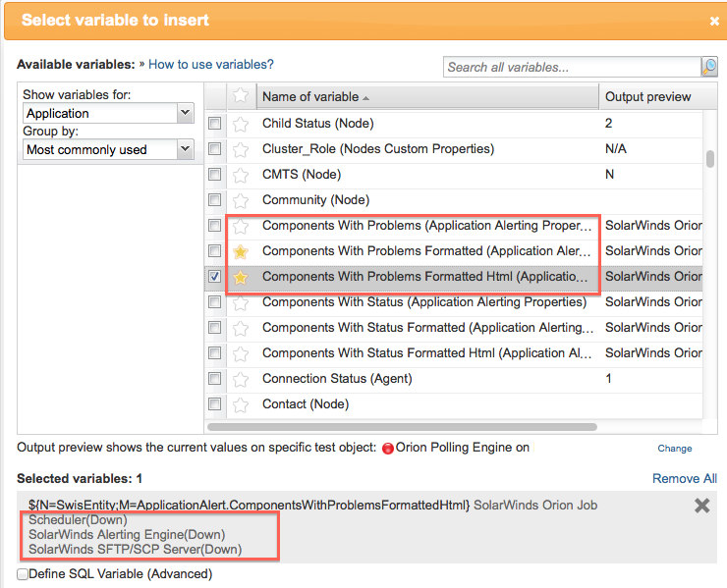The image size is (727, 588).
Task: Check Components With Problems (Application Alerting Proper... checkbox
Action: [215, 225]
